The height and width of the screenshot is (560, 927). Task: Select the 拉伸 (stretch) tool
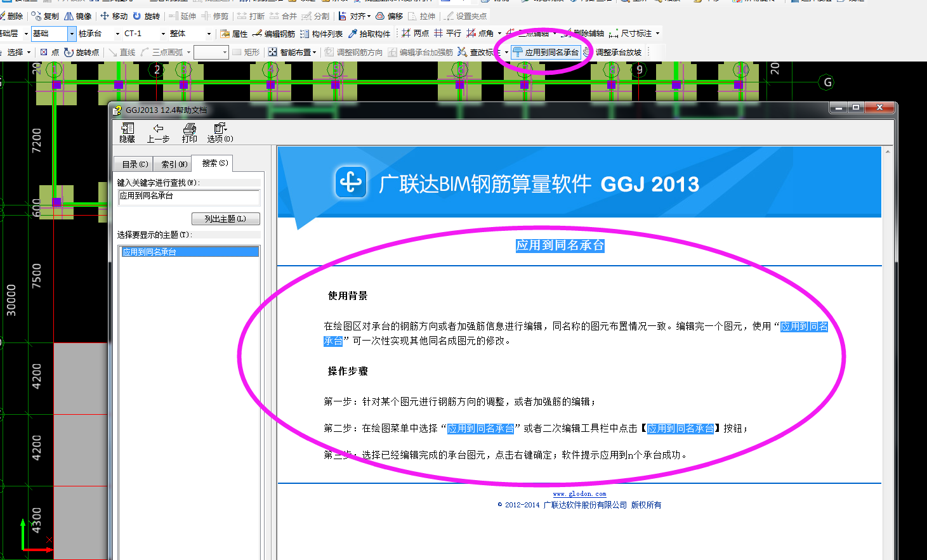(x=422, y=16)
